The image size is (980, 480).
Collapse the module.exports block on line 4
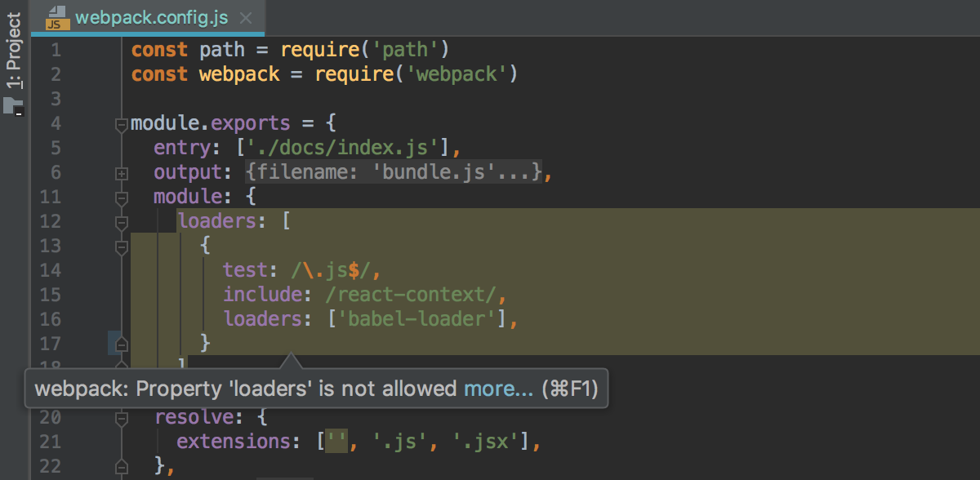(x=122, y=124)
